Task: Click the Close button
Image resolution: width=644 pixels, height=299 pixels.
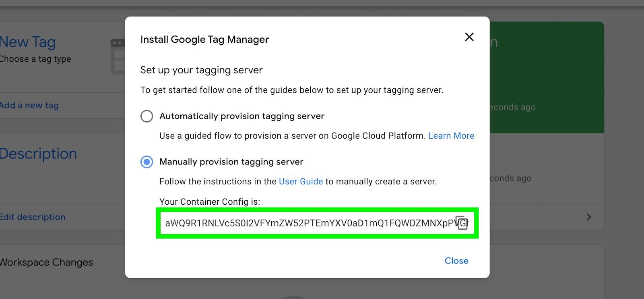Action: 456,261
